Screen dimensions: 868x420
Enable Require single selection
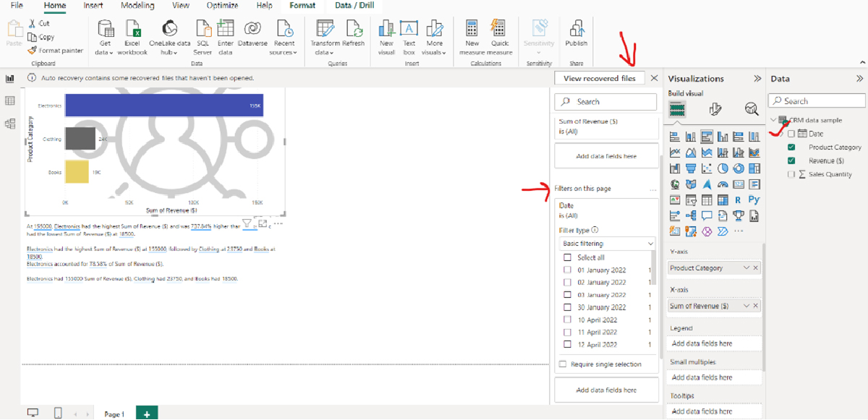(x=563, y=364)
